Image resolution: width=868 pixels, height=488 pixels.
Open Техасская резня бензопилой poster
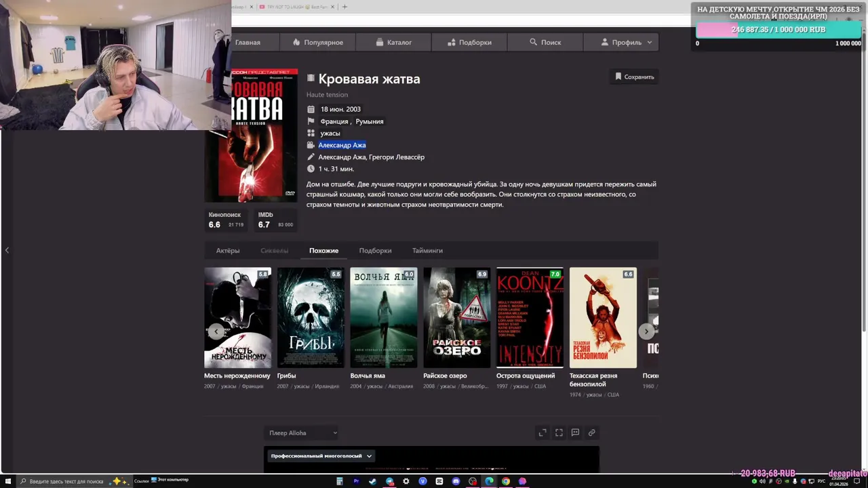click(x=603, y=318)
